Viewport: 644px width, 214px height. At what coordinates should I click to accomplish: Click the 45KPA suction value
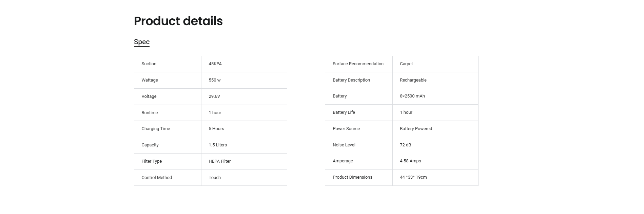click(x=215, y=64)
